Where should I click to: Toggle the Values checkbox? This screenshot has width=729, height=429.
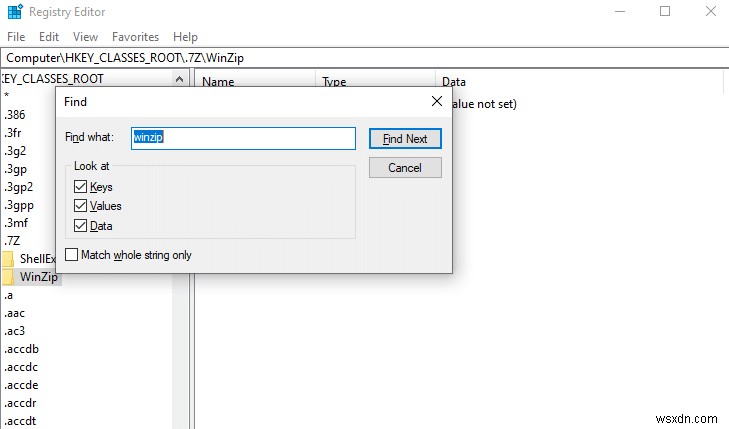point(80,206)
